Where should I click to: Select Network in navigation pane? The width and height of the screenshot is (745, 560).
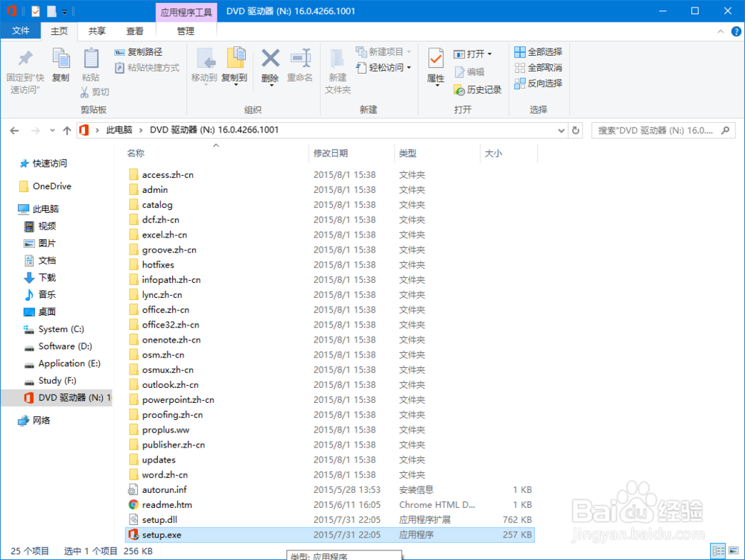click(x=34, y=420)
